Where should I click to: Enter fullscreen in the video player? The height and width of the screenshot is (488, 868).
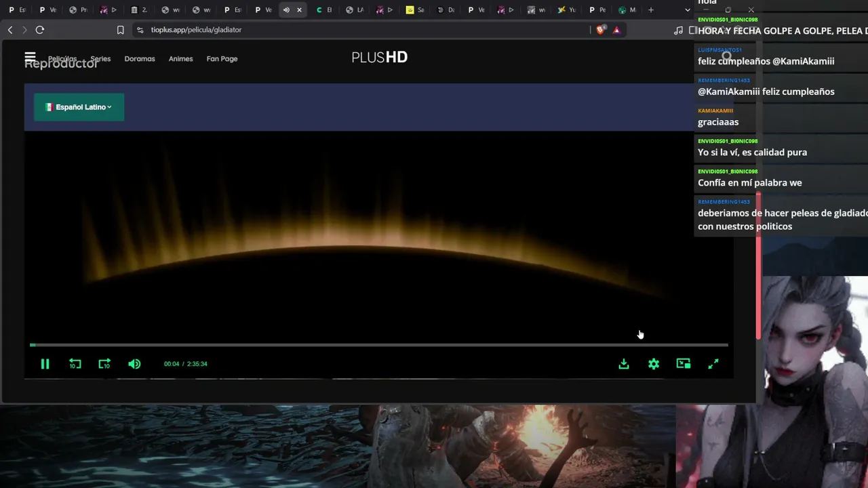pos(713,364)
